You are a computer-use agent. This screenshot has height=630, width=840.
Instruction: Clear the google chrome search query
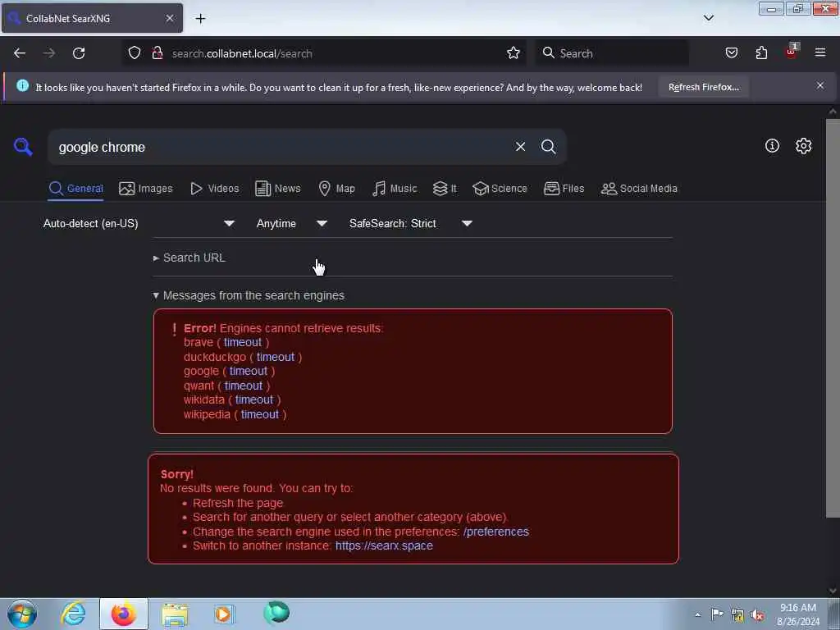[520, 146]
